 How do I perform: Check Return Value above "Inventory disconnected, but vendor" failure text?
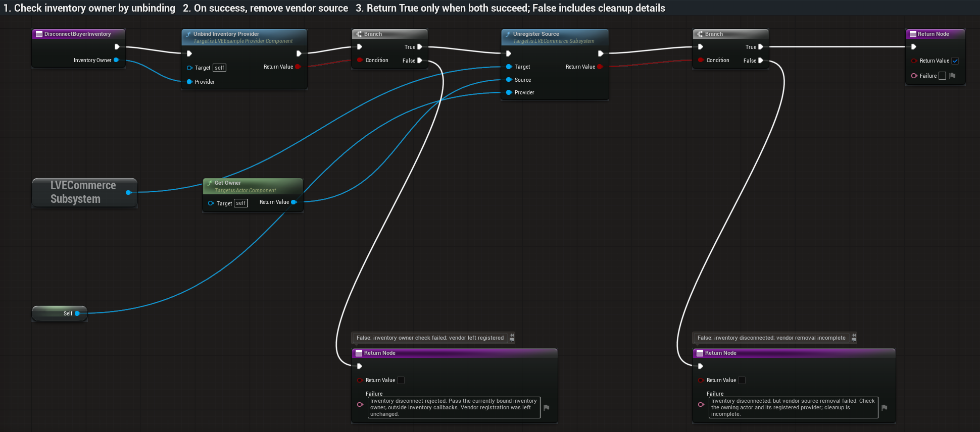[742, 380]
